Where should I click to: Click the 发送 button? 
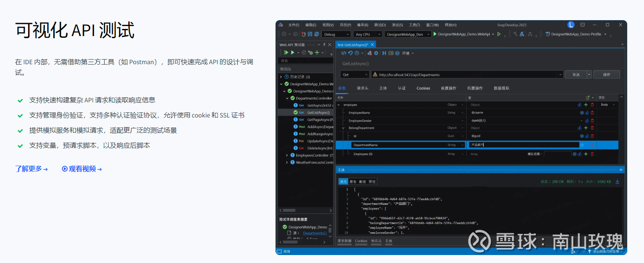coord(576,74)
